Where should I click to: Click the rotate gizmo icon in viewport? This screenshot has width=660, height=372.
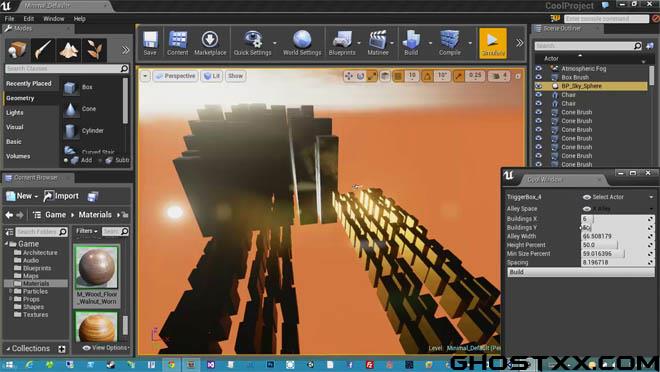[x=360, y=76]
